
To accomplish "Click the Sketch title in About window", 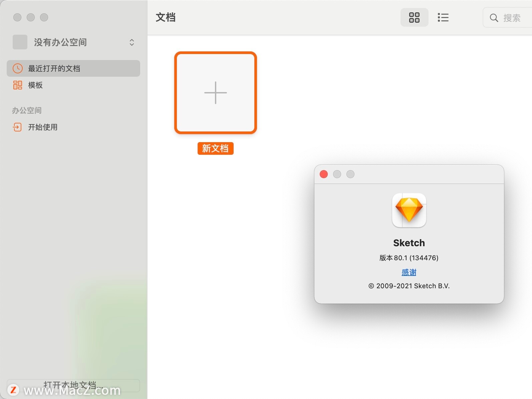I will [409, 243].
